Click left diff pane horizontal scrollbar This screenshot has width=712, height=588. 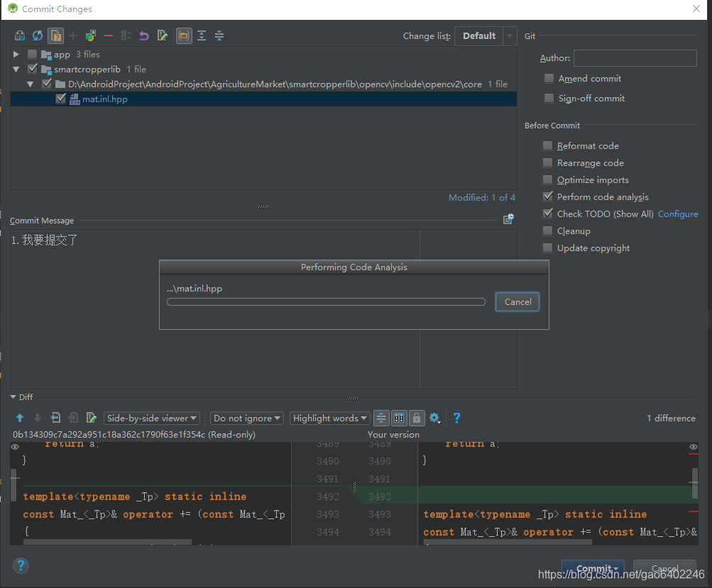click(x=108, y=542)
